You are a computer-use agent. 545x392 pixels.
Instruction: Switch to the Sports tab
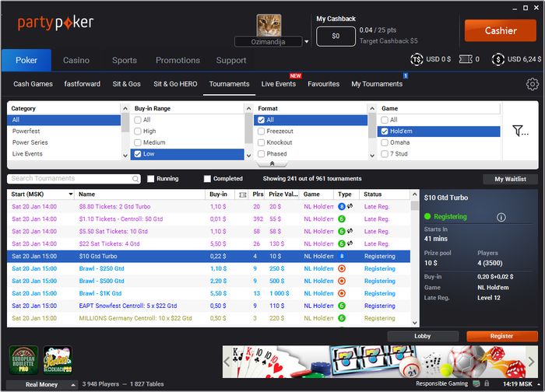[x=125, y=61]
